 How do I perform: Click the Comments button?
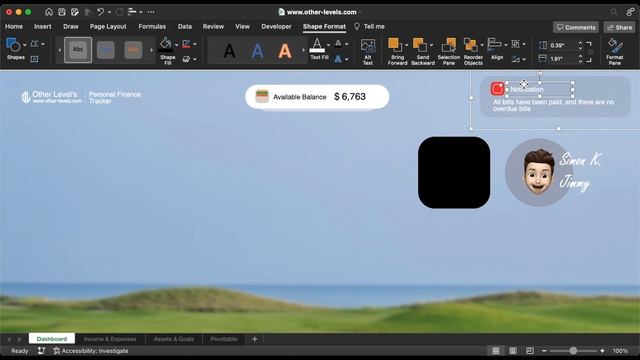[x=576, y=27]
